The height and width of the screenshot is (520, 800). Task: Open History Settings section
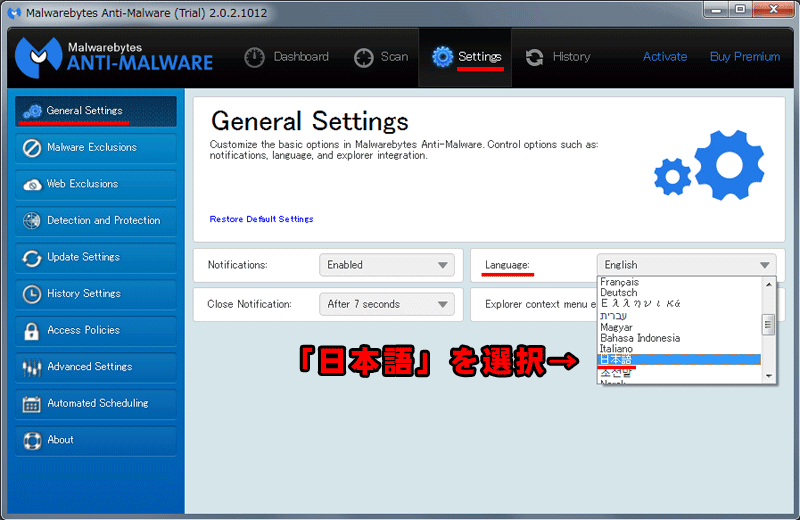[x=96, y=294]
